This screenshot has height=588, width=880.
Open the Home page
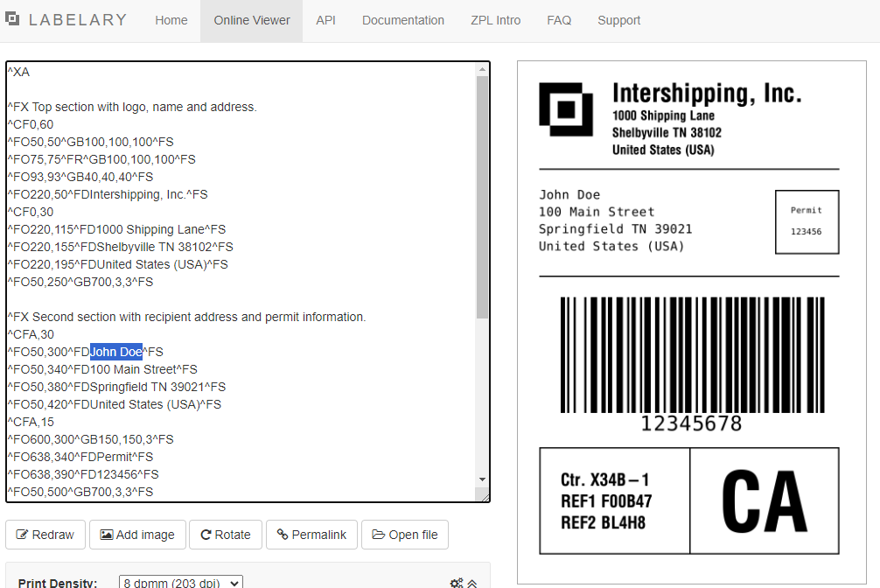click(x=171, y=20)
